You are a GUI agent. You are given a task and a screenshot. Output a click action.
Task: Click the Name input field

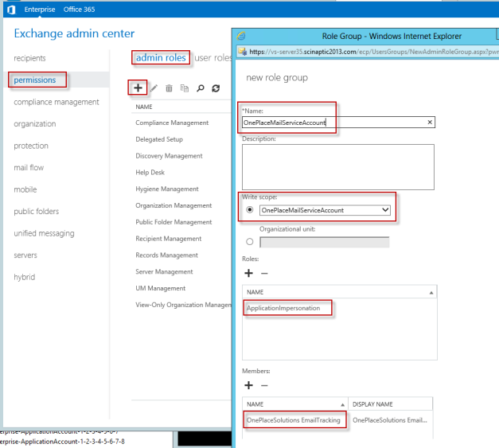point(338,123)
